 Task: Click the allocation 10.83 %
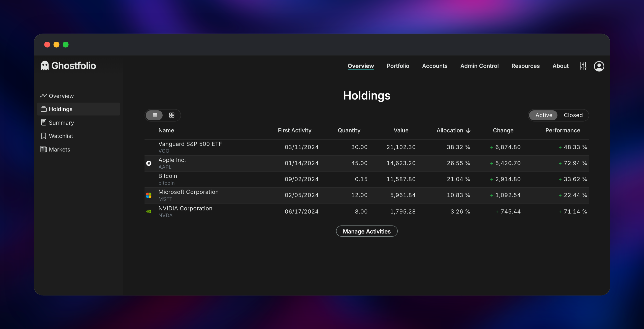click(458, 195)
